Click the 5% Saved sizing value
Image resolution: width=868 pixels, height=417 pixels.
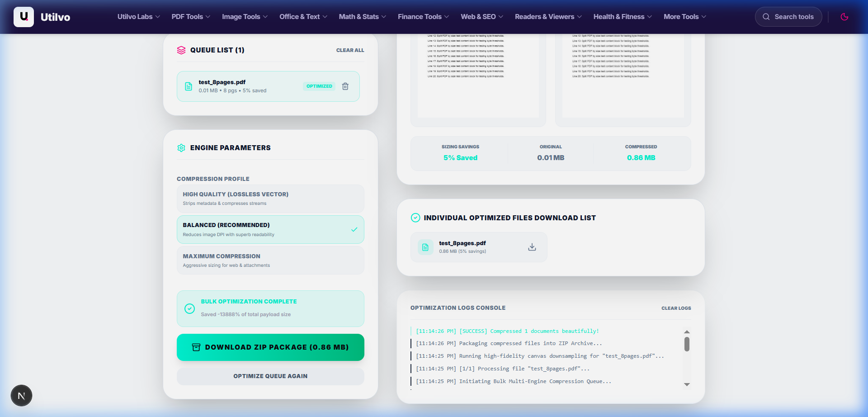pos(460,158)
